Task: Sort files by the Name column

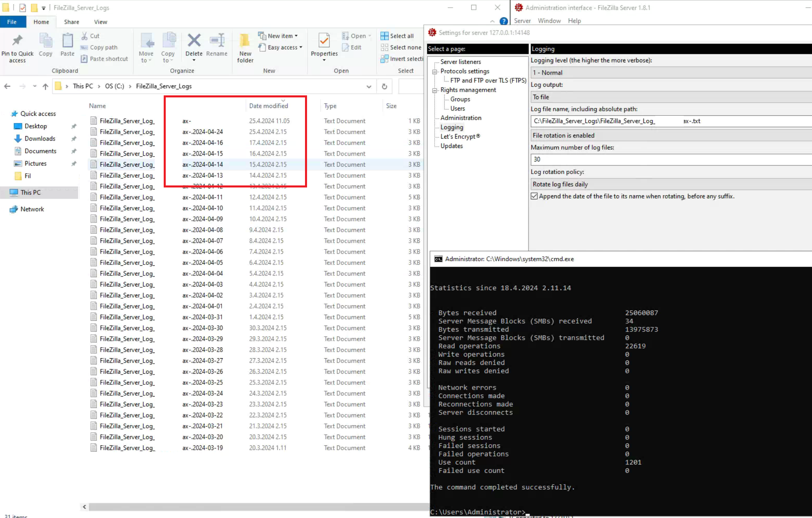Action: click(97, 106)
